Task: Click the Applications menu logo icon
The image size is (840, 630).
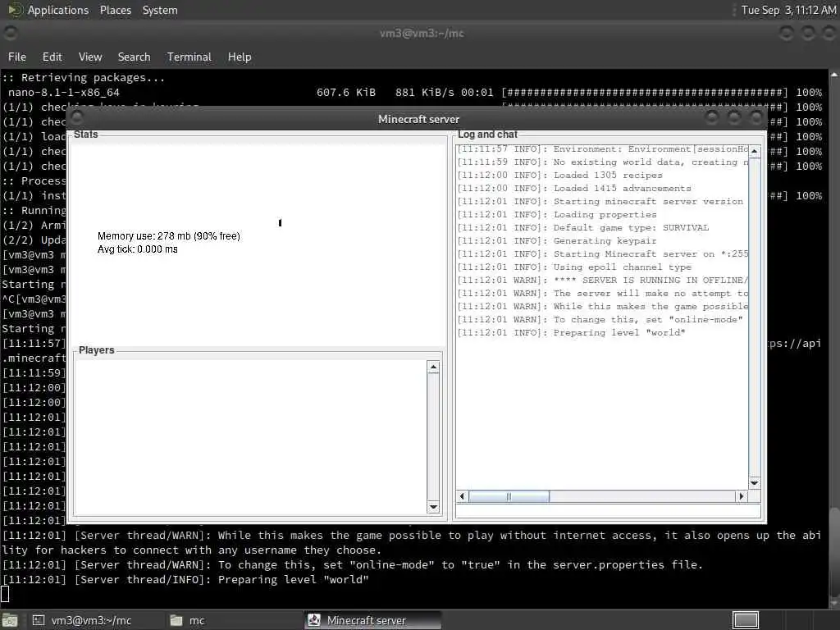Action: (x=15, y=10)
